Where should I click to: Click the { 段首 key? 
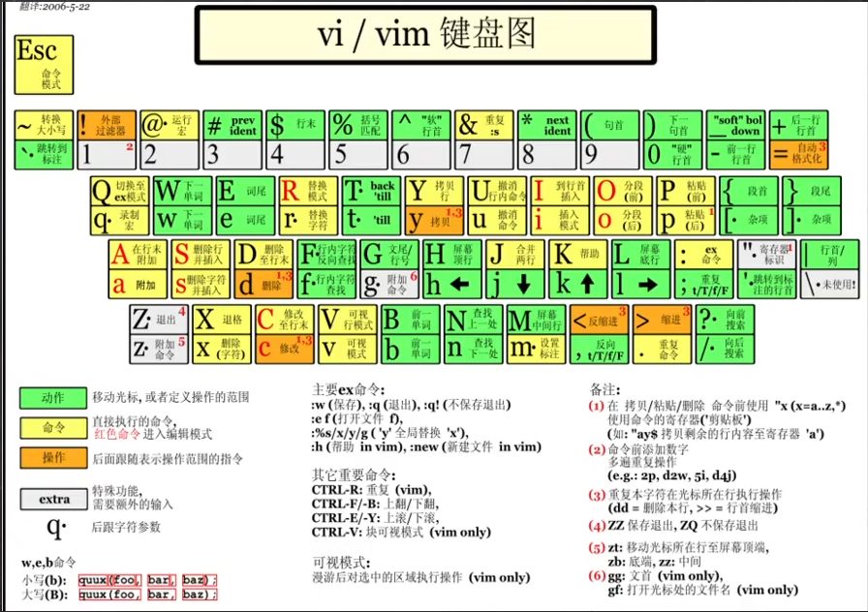(749, 191)
